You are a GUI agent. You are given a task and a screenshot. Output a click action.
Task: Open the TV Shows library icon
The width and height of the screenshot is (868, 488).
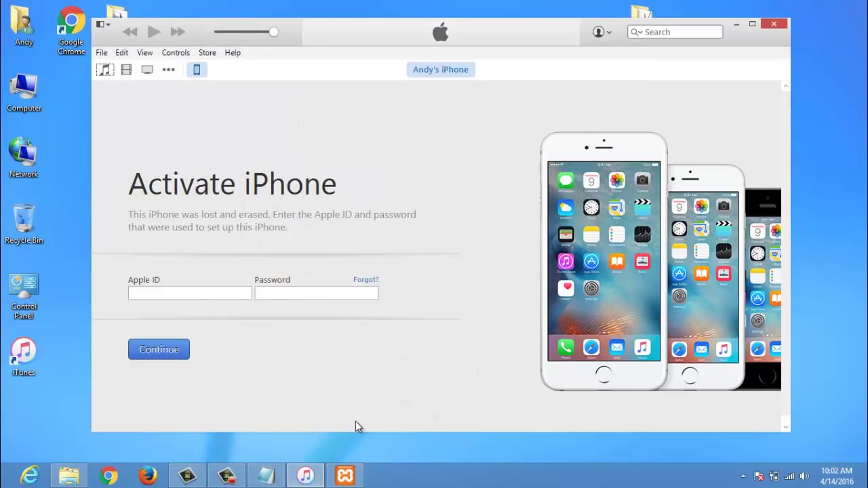[147, 69]
